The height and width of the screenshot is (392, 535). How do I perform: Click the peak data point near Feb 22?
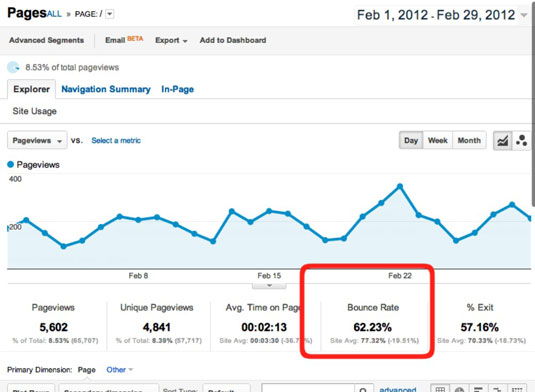[x=400, y=186]
